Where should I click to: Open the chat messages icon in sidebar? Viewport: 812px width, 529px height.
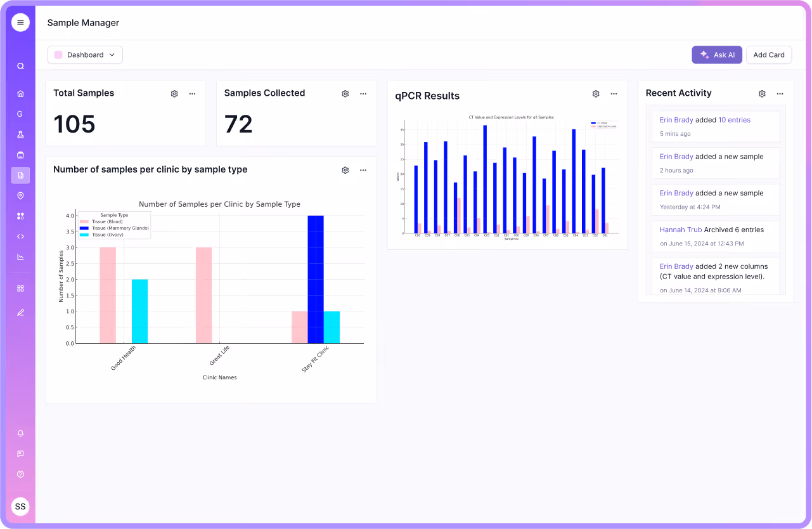pyautogui.click(x=20, y=454)
